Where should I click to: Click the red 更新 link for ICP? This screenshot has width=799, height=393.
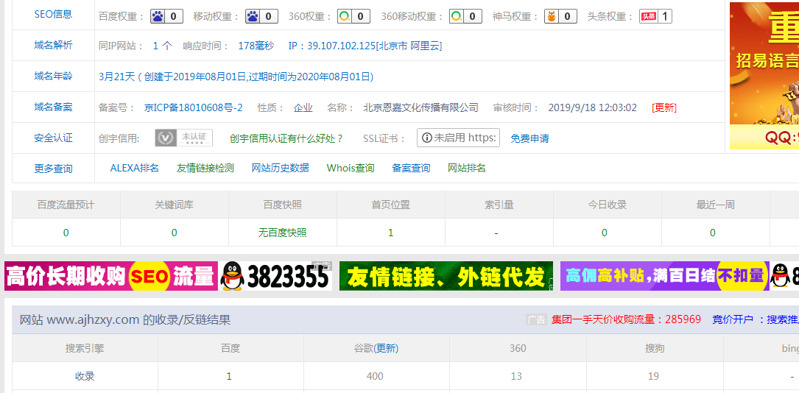click(664, 108)
